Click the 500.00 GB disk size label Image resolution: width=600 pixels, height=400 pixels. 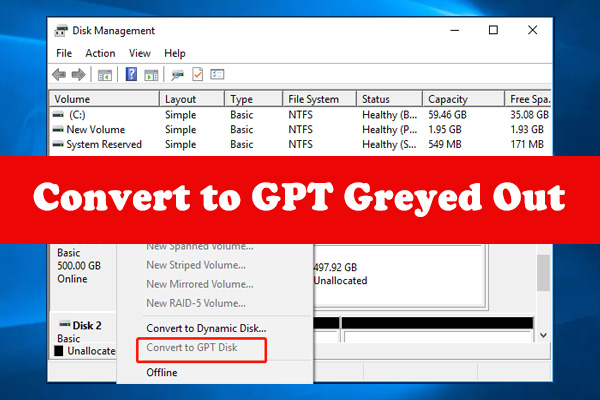(79, 266)
